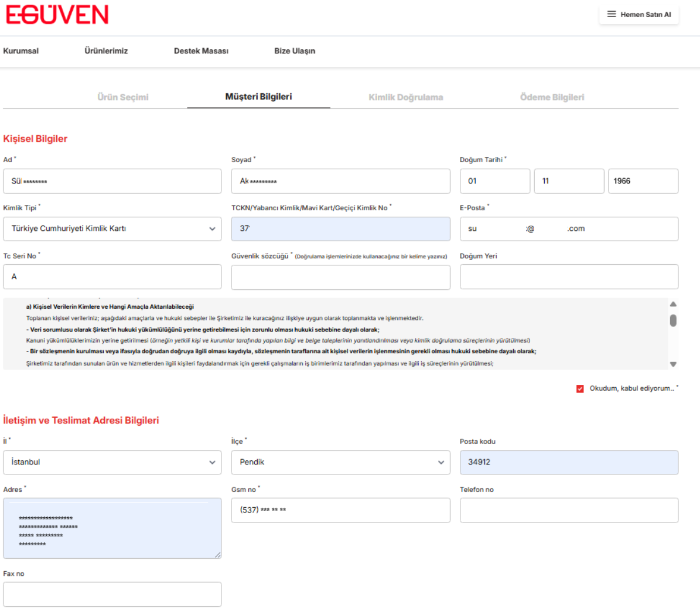Image resolution: width=700 pixels, height=615 pixels.
Task: Open the İl dropdown showing İstanbul
Action: [112, 462]
